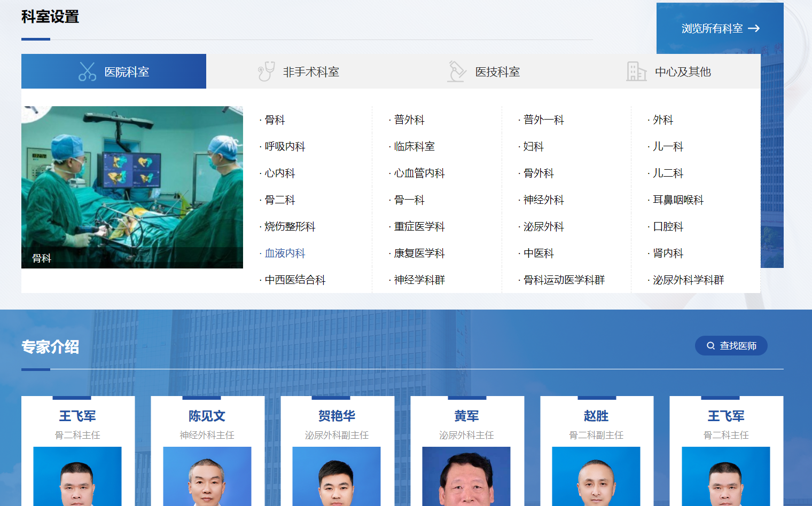
Task: Open the 呼吸内科 department link
Action: 285,147
